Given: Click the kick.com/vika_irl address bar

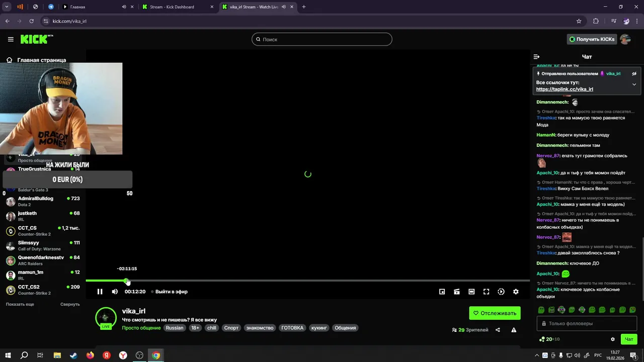Looking at the screenshot, I should pyautogui.click(x=312, y=21).
